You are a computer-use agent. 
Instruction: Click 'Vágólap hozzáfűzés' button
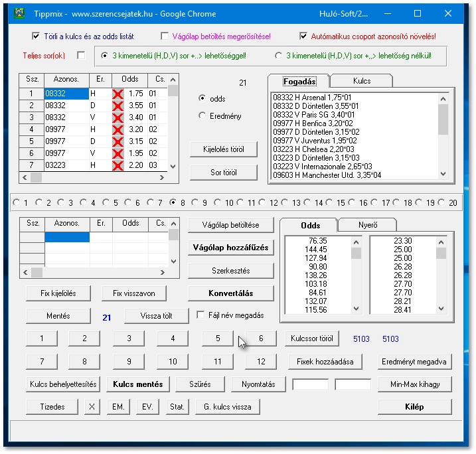[x=231, y=248]
